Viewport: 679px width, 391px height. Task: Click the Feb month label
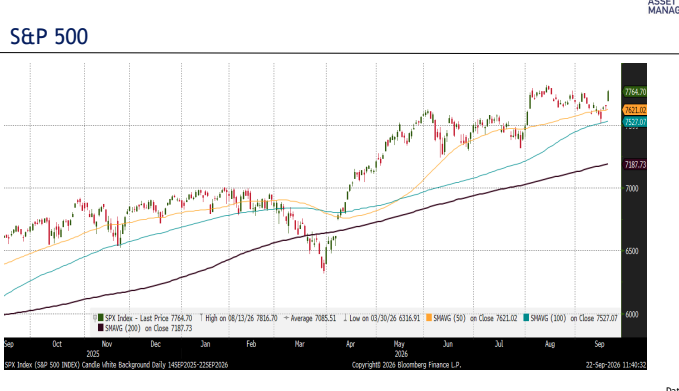pos(251,344)
